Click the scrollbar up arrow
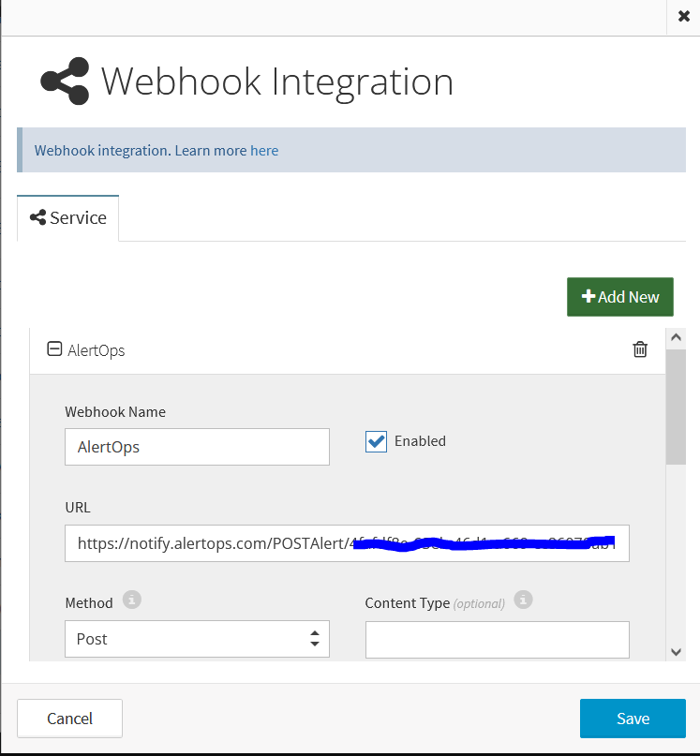Screen dimensions: 700x756 point(676,338)
